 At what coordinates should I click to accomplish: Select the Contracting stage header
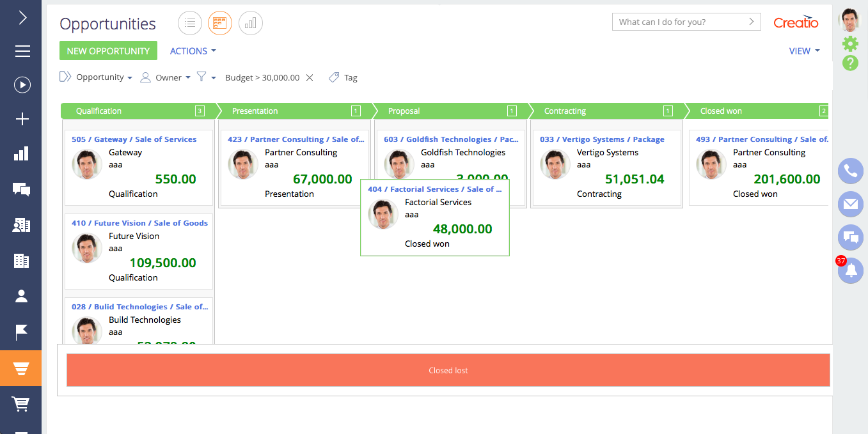pos(606,111)
